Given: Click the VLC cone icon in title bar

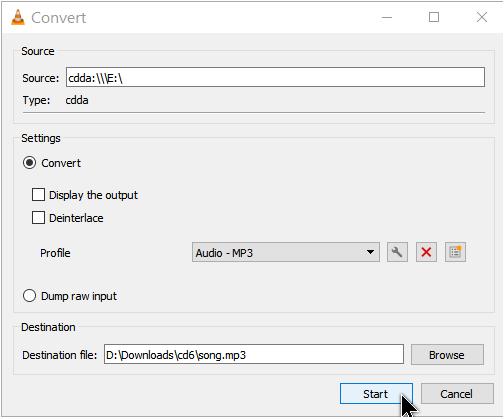Looking at the screenshot, I should coord(18,17).
